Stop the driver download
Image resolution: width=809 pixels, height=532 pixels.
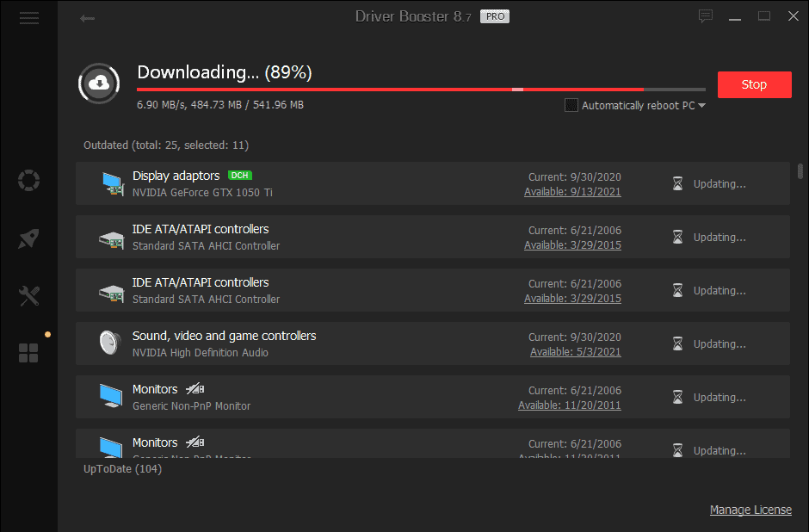pos(754,84)
